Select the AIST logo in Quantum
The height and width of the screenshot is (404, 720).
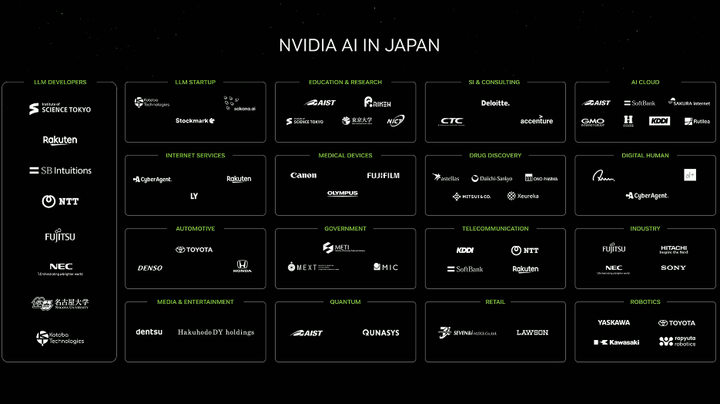[306, 333]
